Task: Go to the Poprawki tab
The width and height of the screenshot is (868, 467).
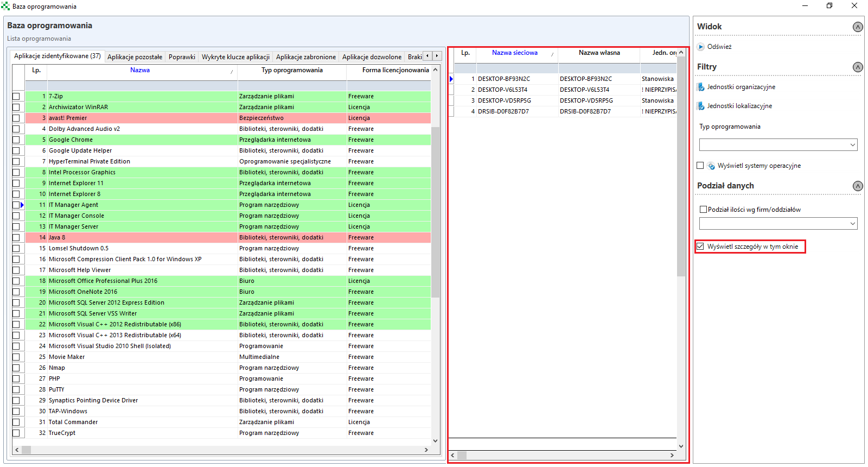Action: pos(182,57)
